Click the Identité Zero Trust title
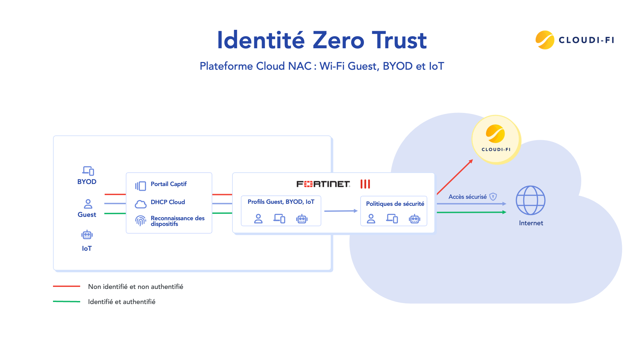Image resolution: width=644 pixels, height=362 pixels. tap(322, 40)
